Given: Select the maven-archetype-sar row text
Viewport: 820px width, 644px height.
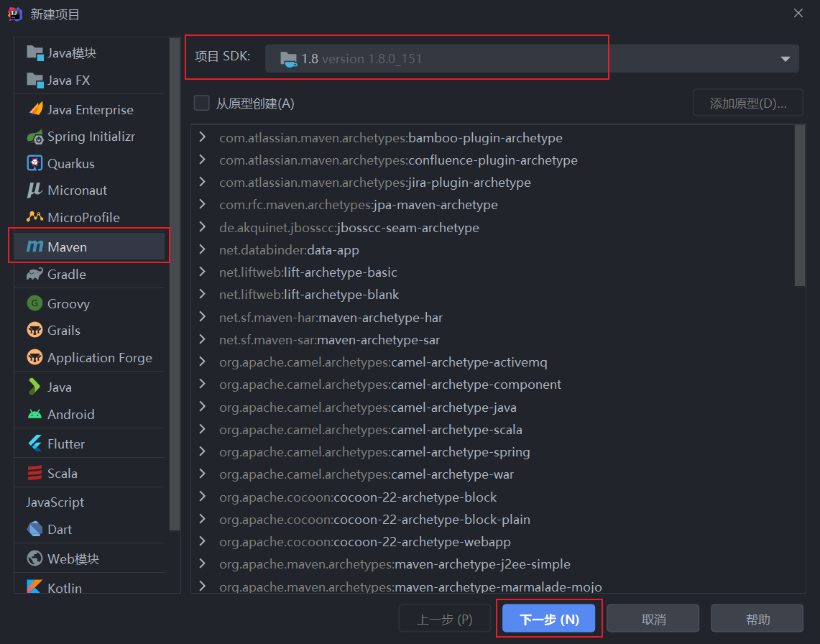Looking at the screenshot, I should 329,340.
